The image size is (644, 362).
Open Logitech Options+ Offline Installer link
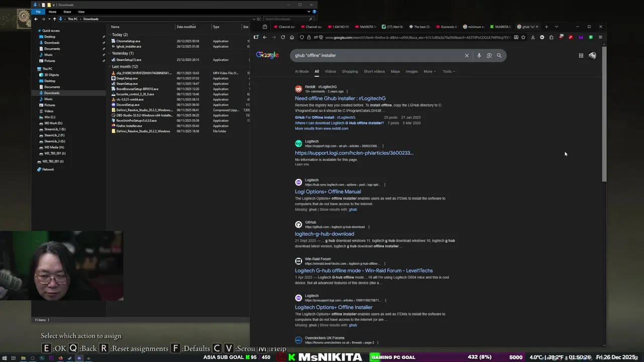(333, 307)
